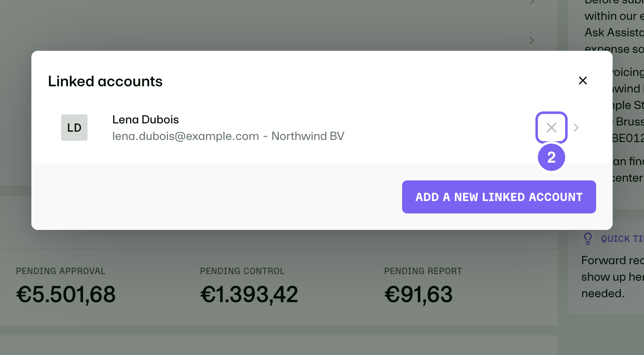Click the Pending Control label
Image resolution: width=644 pixels, height=355 pixels.
[x=242, y=271]
